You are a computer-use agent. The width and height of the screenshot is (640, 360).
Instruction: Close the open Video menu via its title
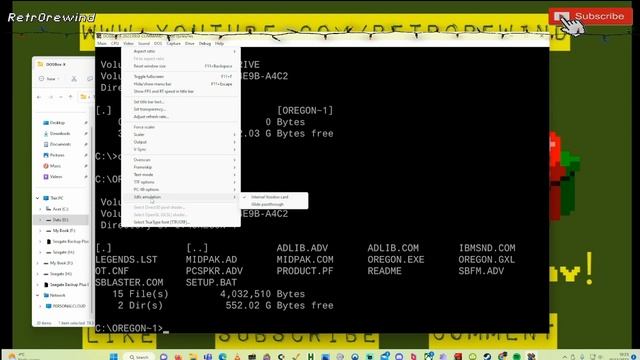pos(128,43)
